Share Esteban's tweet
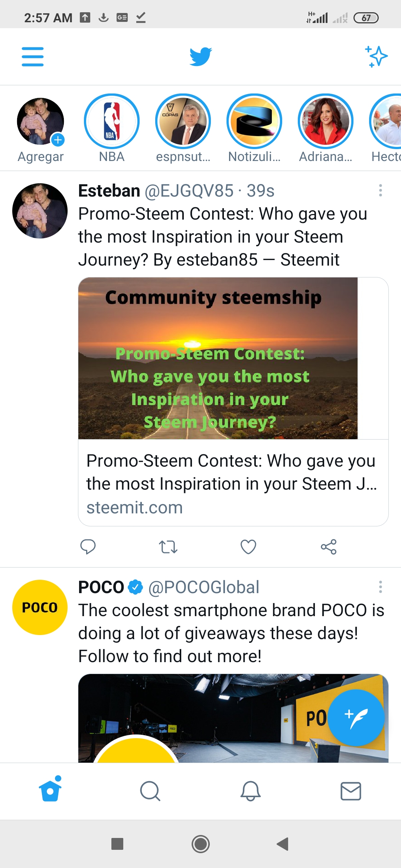This screenshot has width=401, height=868. (329, 547)
